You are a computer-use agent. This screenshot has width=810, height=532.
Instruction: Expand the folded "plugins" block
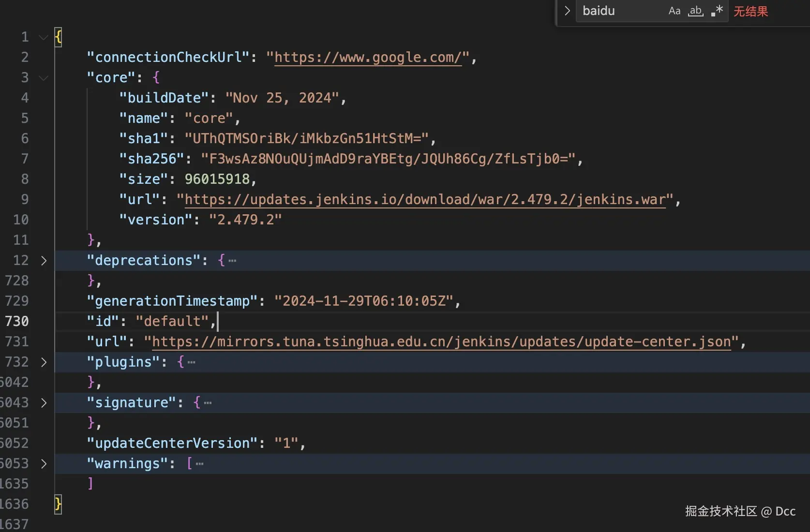click(44, 362)
